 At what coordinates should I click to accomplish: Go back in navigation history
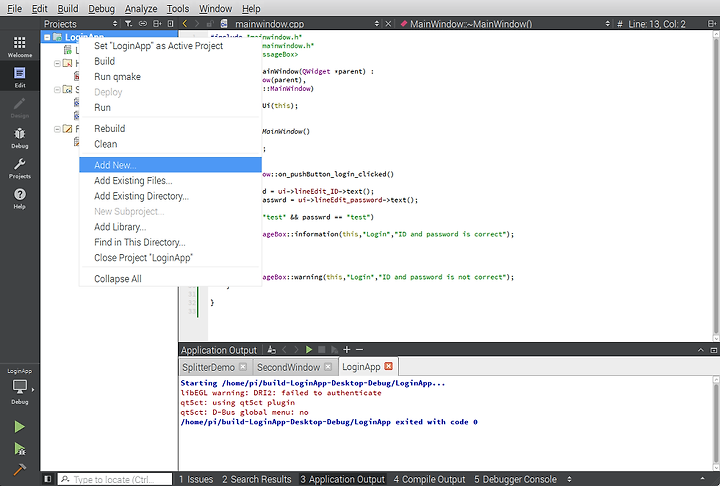pos(185,23)
